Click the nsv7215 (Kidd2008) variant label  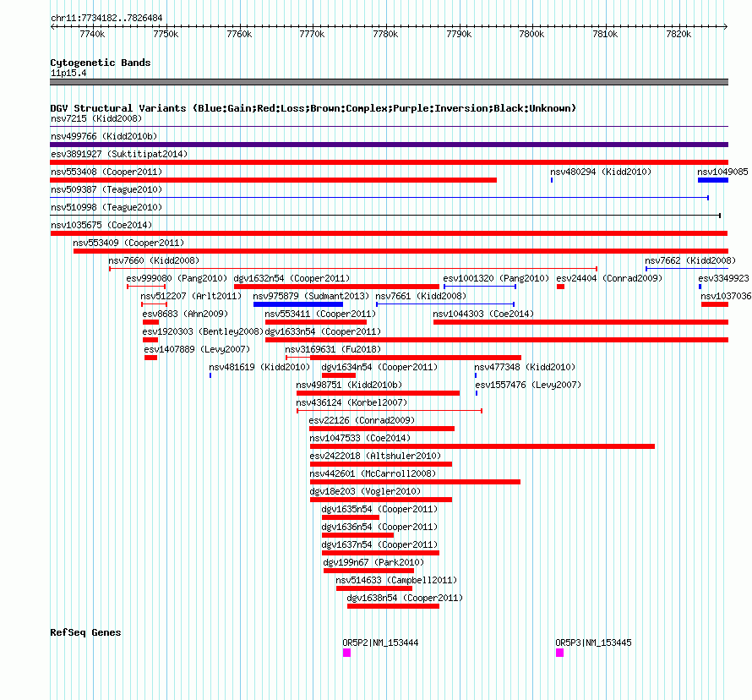pos(96,118)
